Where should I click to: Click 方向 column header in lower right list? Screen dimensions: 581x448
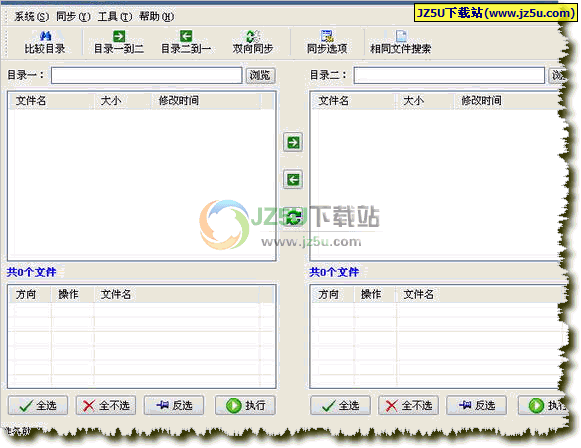[332, 295]
